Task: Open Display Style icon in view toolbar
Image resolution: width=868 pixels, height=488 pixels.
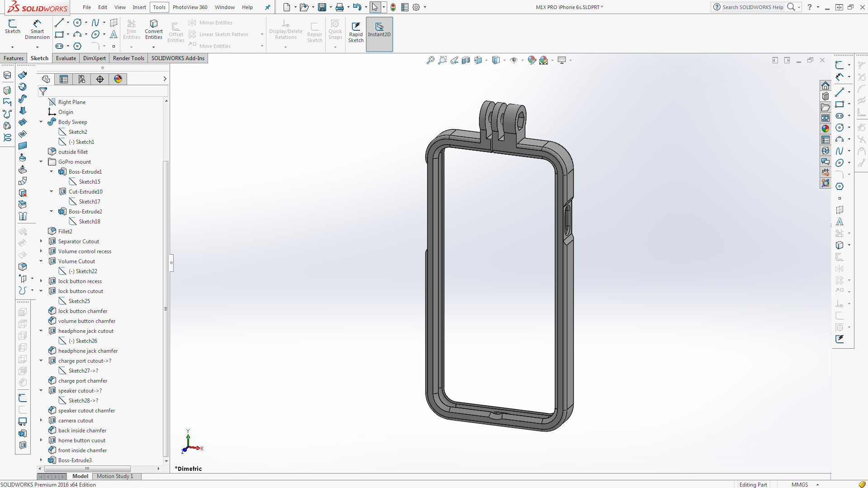Action: (x=496, y=60)
